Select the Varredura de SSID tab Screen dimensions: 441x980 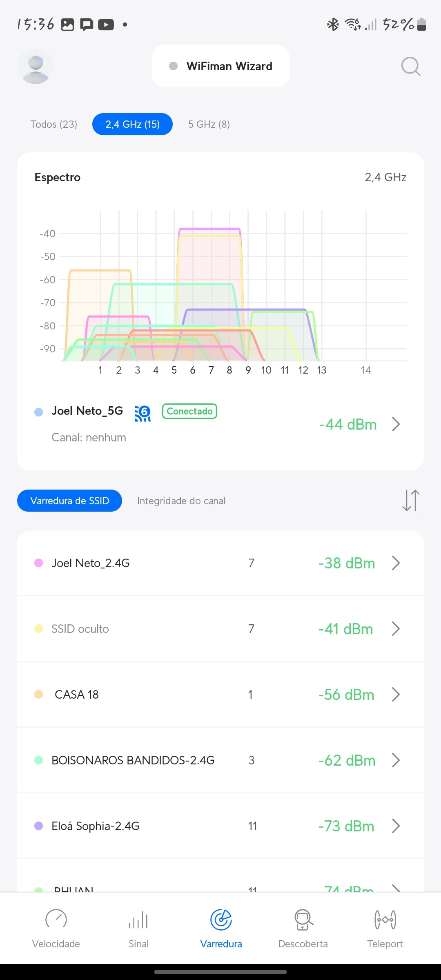click(69, 501)
